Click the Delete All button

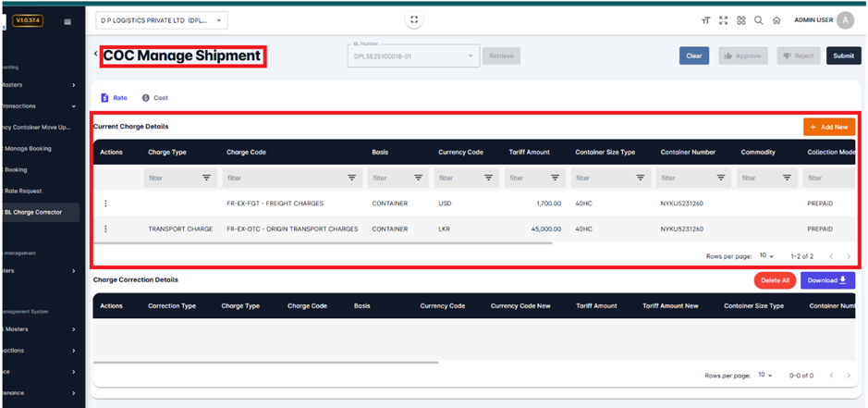pyautogui.click(x=775, y=280)
